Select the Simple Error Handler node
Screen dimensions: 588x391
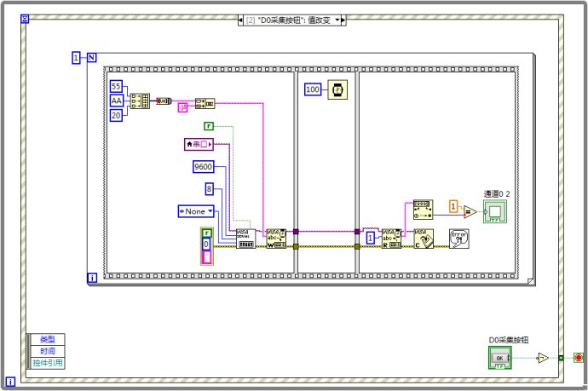coord(459,238)
